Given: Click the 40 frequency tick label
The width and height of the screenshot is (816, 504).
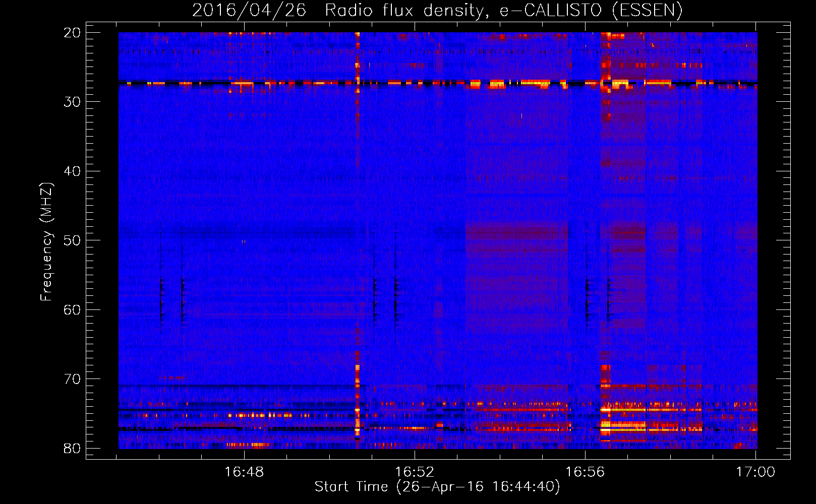Looking at the screenshot, I should click(73, 171).
